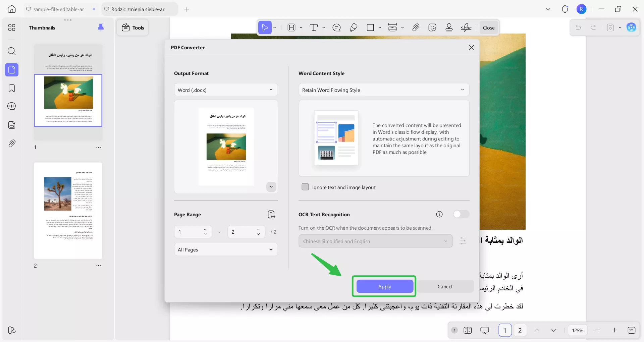Change OCR language from Chinese Simplified and English
This screenshot has width=644, height=342.
(x=375, y=241)
